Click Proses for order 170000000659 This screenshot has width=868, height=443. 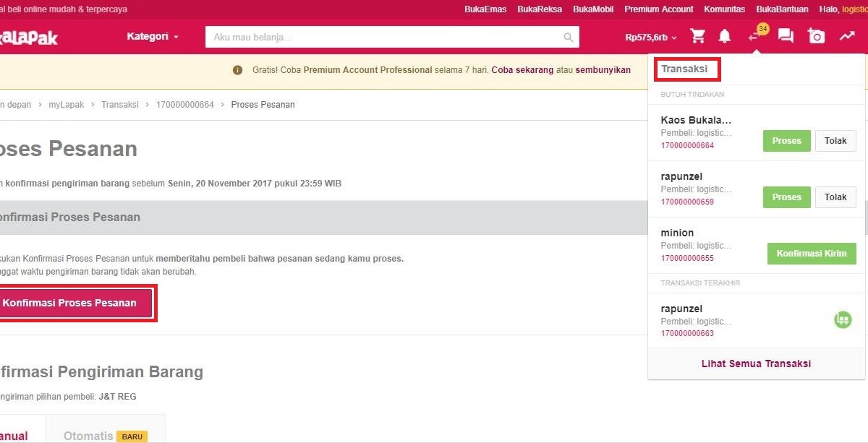787,197
